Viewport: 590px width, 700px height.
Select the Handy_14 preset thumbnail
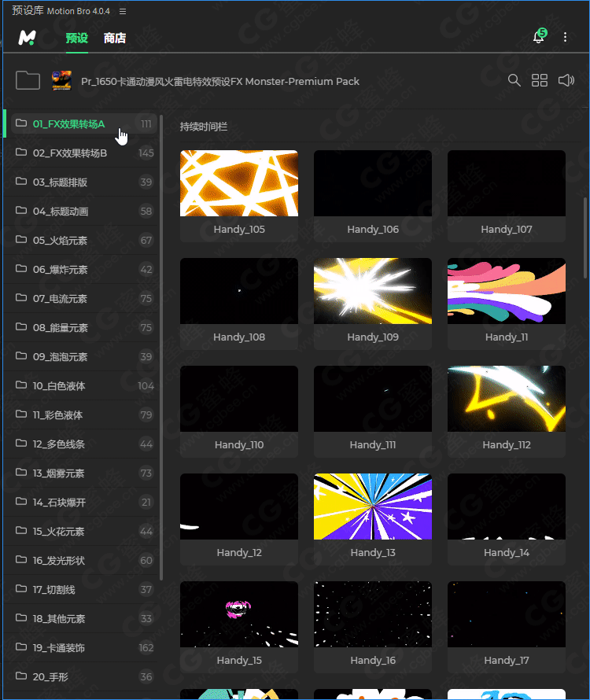coord(507,507)
